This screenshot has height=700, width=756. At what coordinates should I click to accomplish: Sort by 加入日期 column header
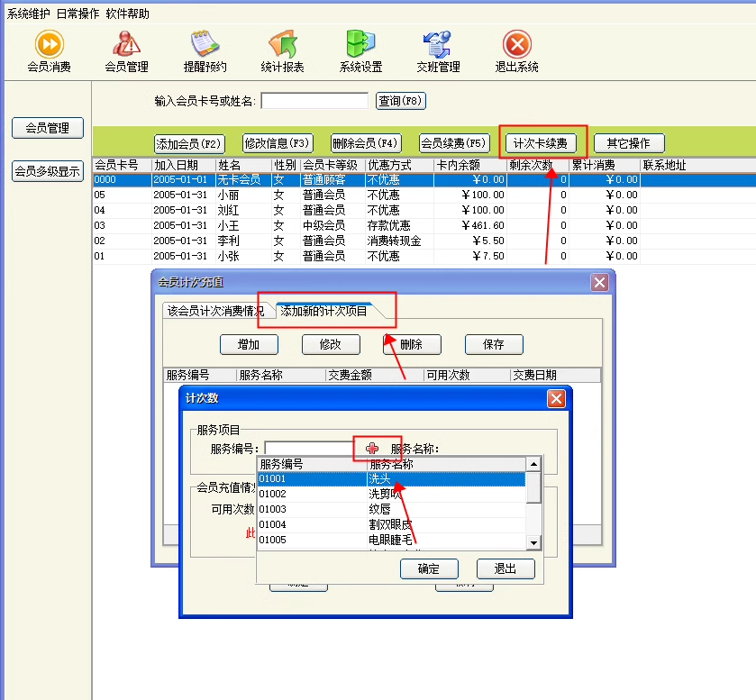coord(184,166)
